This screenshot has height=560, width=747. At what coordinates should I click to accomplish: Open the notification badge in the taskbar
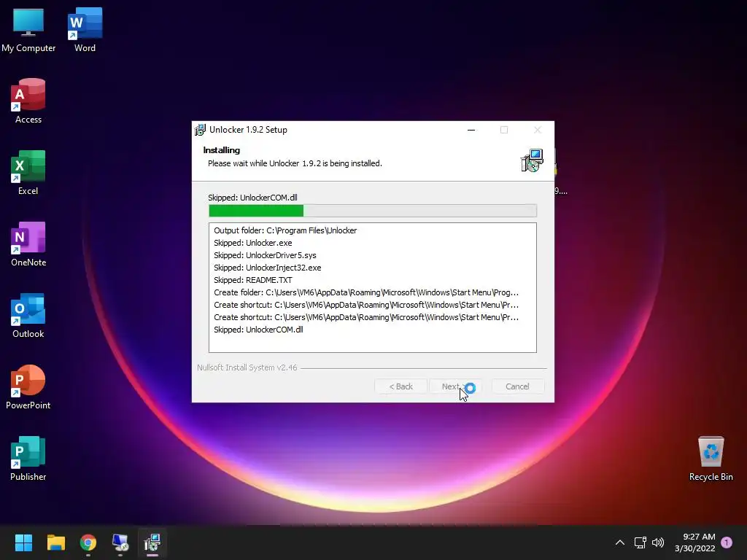pyautogui.click(x=727, y=542)
